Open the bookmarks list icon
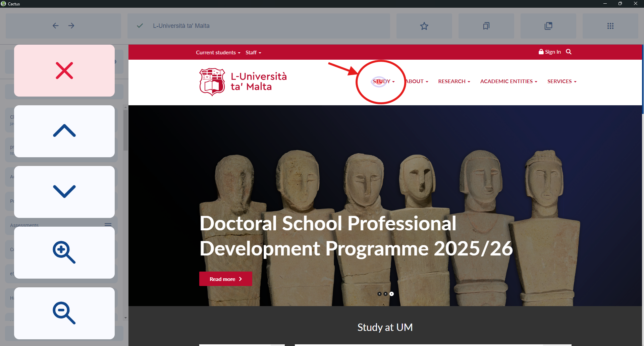 (x=486, y=26)
